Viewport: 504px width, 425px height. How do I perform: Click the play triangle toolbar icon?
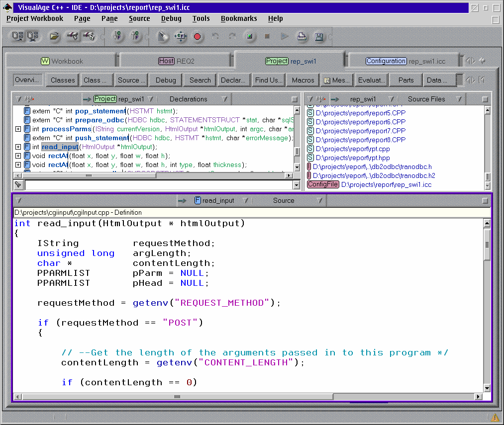coord(284,36)
